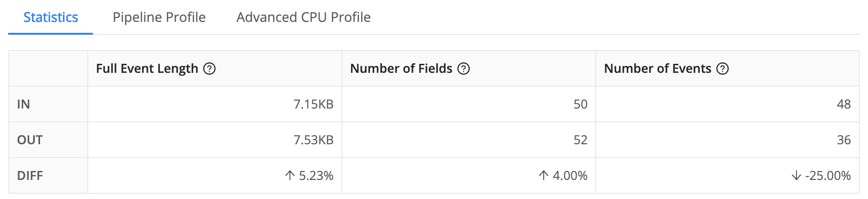The height and width of the screenshot is (199, 868).
Task: Click help icon beside Number of Fields
Action: [x=464, y=69]
